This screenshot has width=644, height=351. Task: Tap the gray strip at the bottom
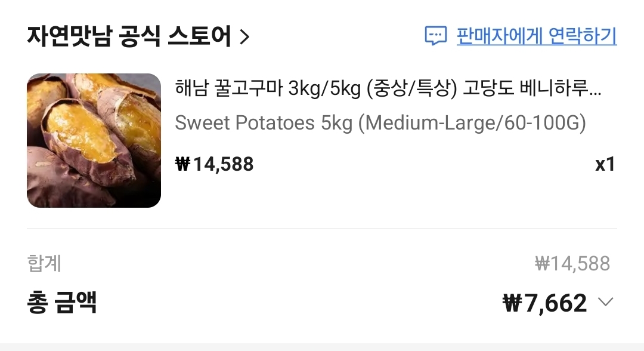322,347
